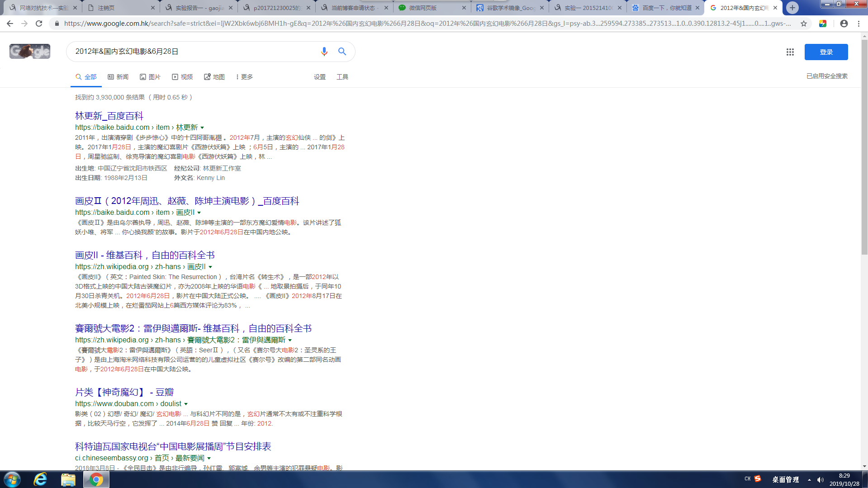Expand the dropdown for the baike.baidu.com 画皮II result
The height and width of the screenshot is (488, 868).
coord(199,213)
